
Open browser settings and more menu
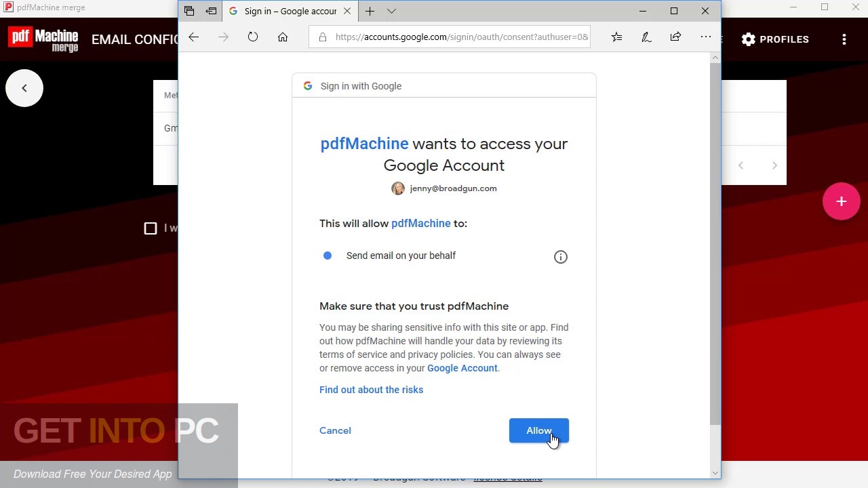706,37
